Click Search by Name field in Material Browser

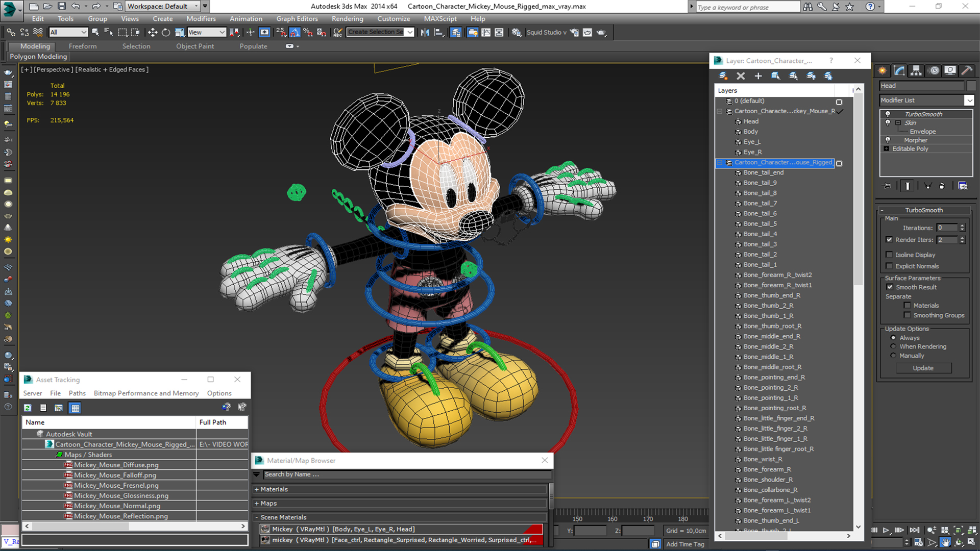(407, 474)
